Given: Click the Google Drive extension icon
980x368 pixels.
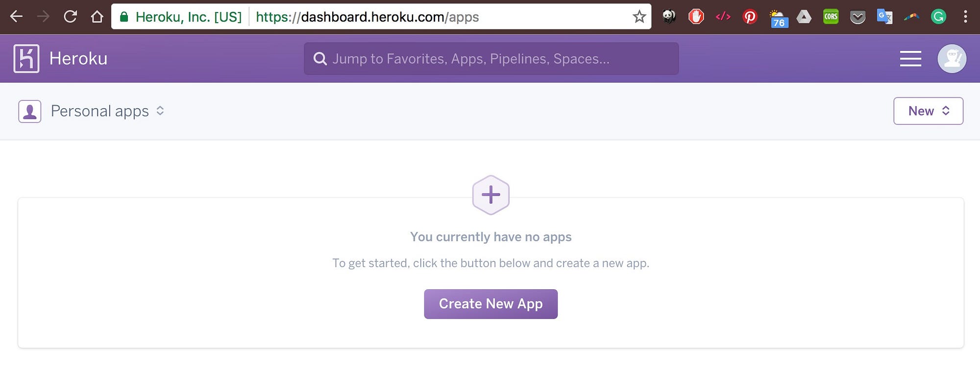Looking at the screenshot, I should click(x=804, y=17).
